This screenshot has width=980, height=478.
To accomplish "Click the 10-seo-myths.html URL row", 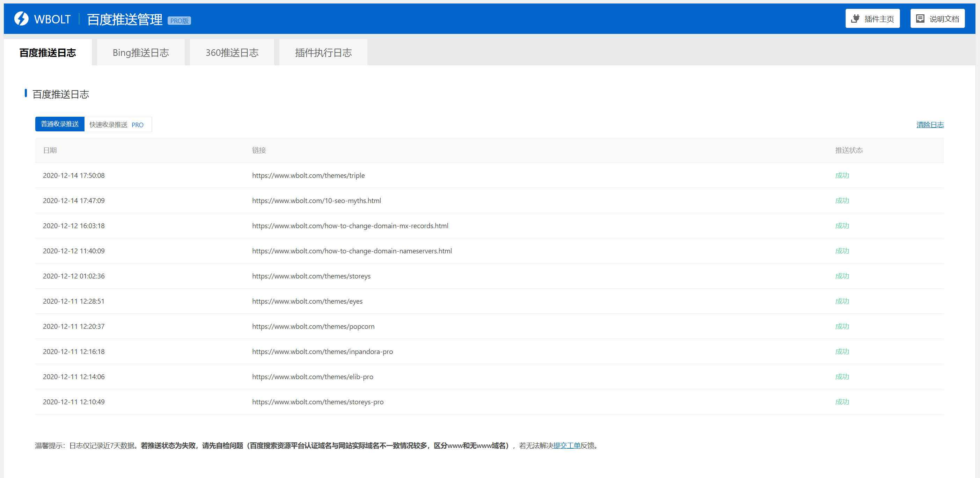I will (316, 201).
